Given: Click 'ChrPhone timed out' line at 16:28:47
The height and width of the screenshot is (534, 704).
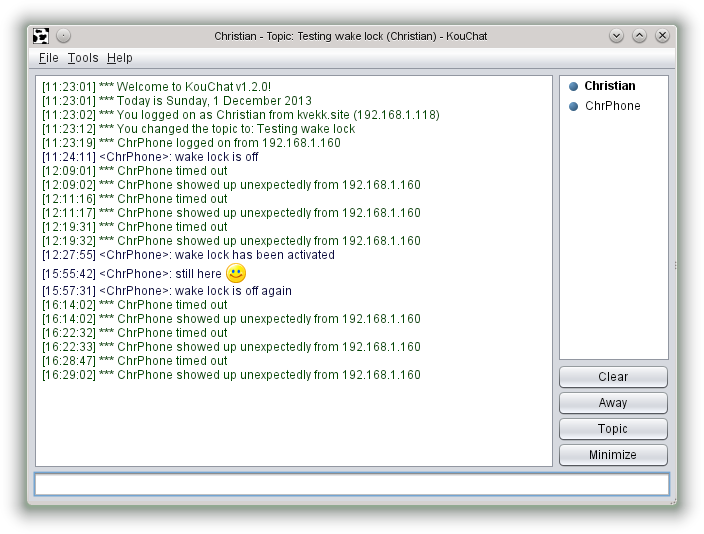Looking at the screenshot, I should click(135, 361).
